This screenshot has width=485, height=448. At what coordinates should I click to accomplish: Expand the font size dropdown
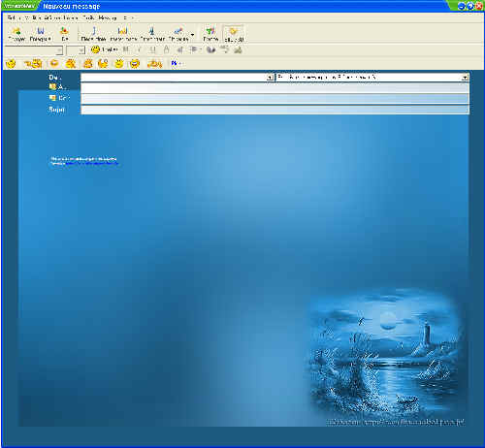81,50
